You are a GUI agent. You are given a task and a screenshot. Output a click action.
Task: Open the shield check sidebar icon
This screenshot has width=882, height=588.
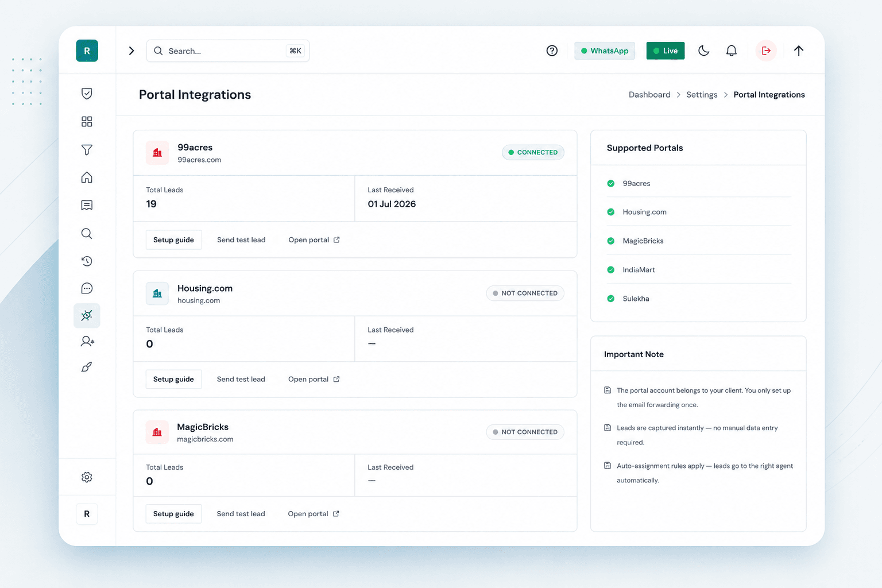(x=87, y=94)
